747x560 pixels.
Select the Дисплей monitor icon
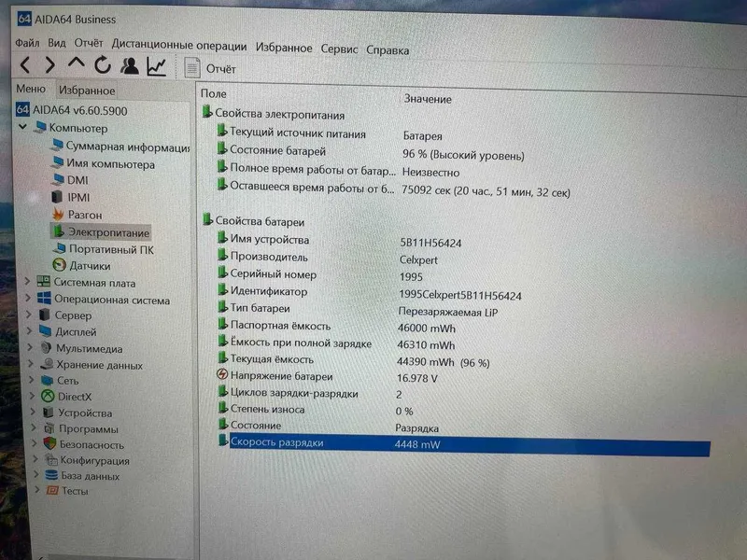click(x=45, y=331)
